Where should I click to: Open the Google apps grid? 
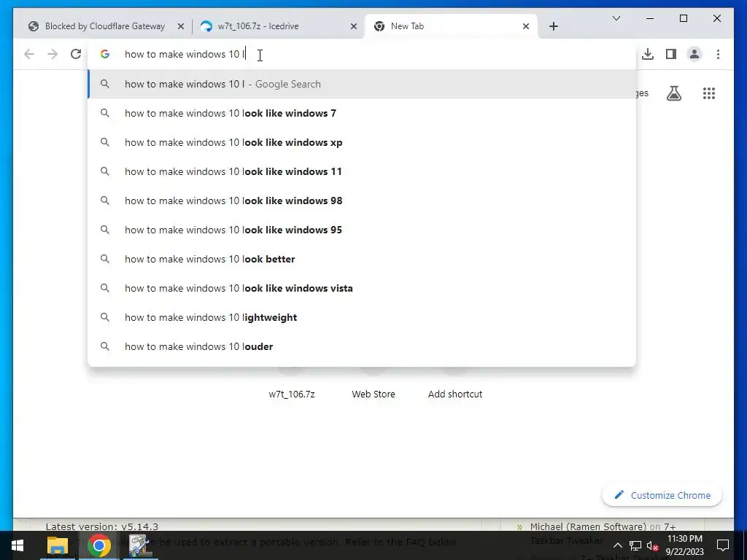tap(709, 93)
